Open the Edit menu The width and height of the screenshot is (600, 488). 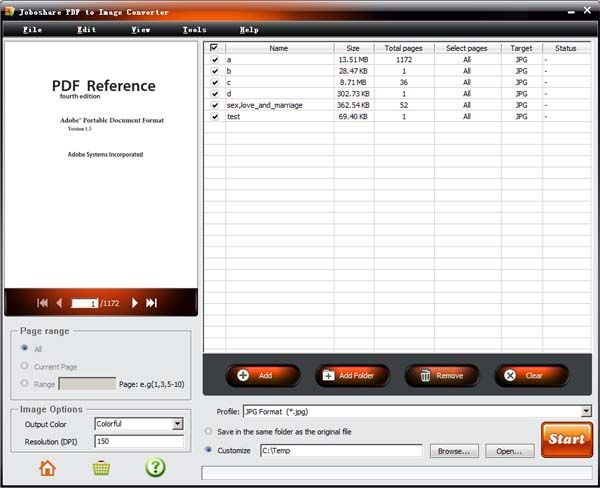(86, 29)
